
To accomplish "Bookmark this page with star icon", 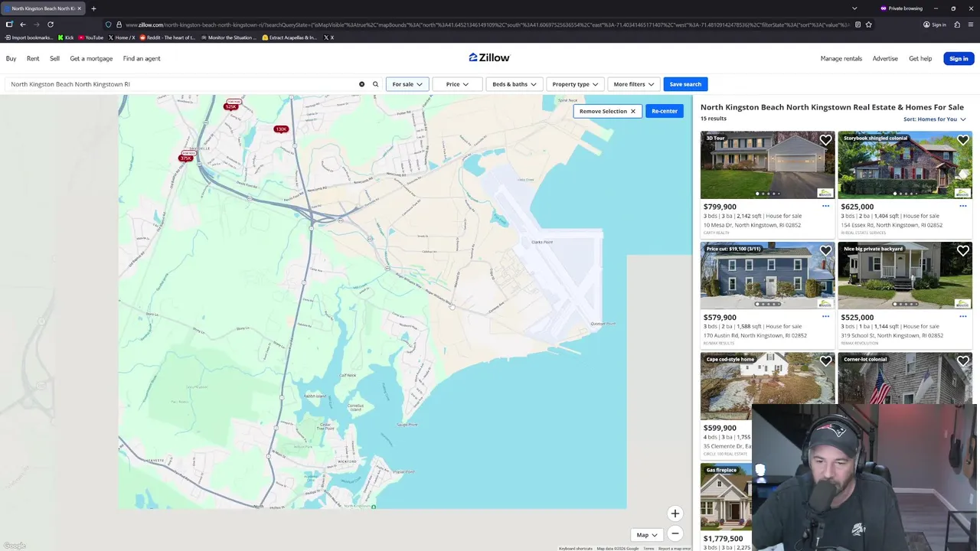I will click(868, 24).
